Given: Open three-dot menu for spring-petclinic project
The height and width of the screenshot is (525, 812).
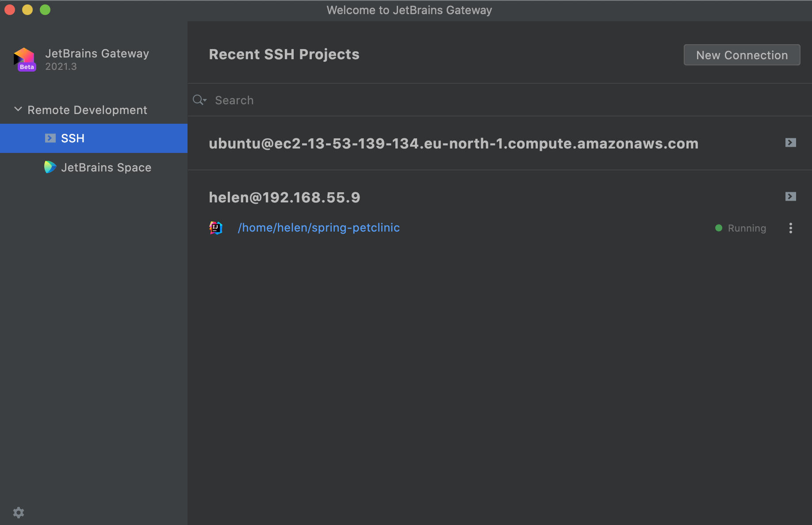Looking at the screenshot, I should pos(791,228).
